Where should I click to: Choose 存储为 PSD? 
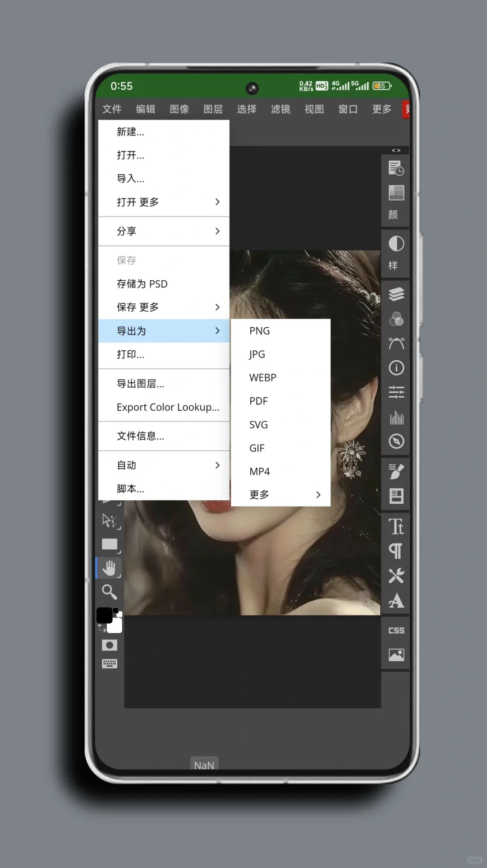164,284
